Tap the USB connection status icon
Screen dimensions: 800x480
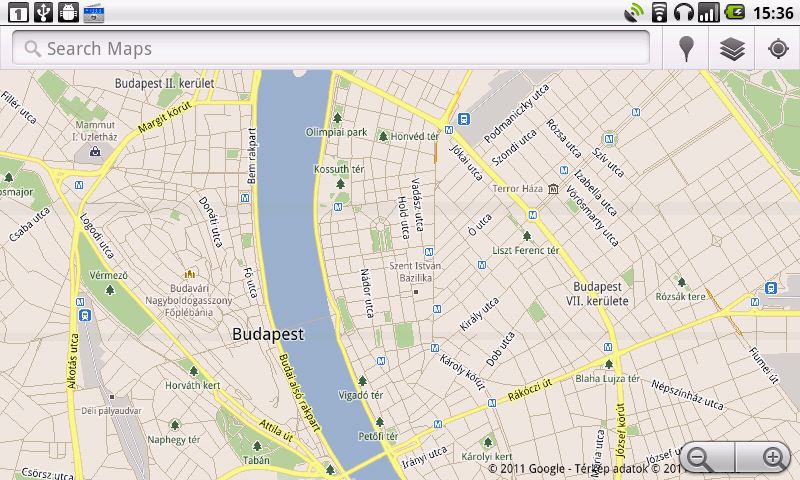(x=44, y=12)
